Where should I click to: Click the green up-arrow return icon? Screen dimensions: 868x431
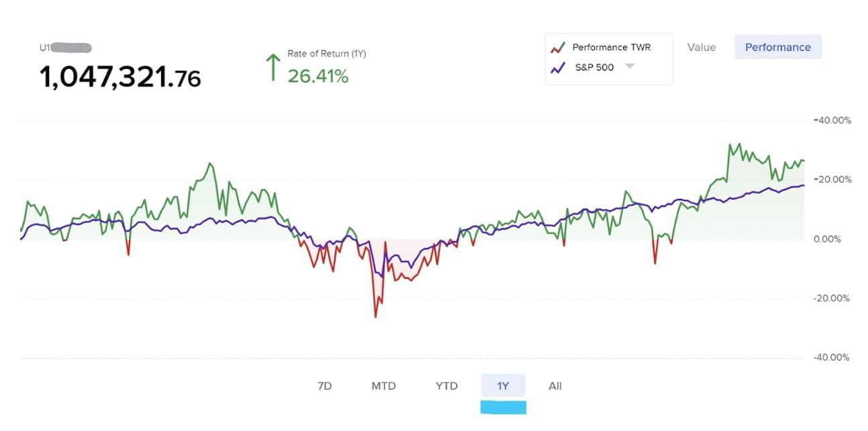click(x=272, y=68)
